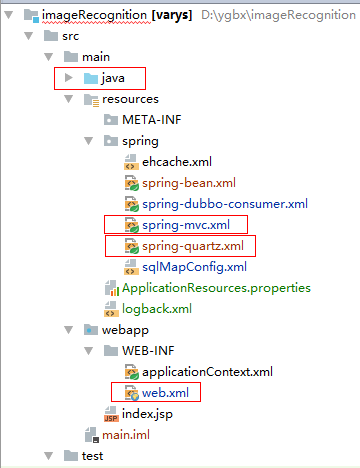
Task: Select the spring folder label
Action: coord(140,141)
